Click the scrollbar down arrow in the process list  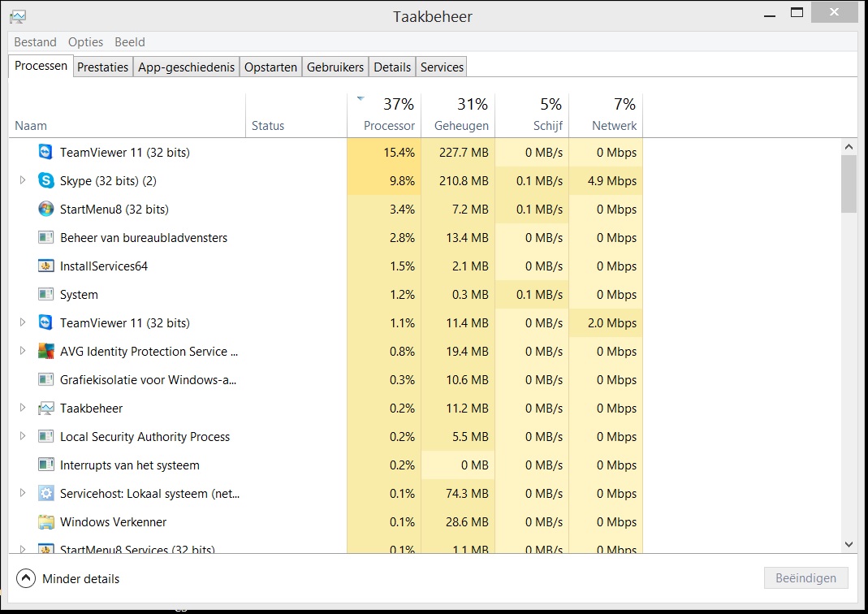[849, 544]
